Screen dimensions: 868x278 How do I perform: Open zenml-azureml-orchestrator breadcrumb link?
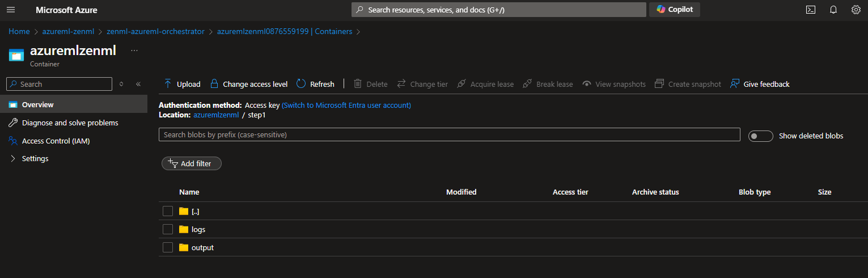coord(155,32)
